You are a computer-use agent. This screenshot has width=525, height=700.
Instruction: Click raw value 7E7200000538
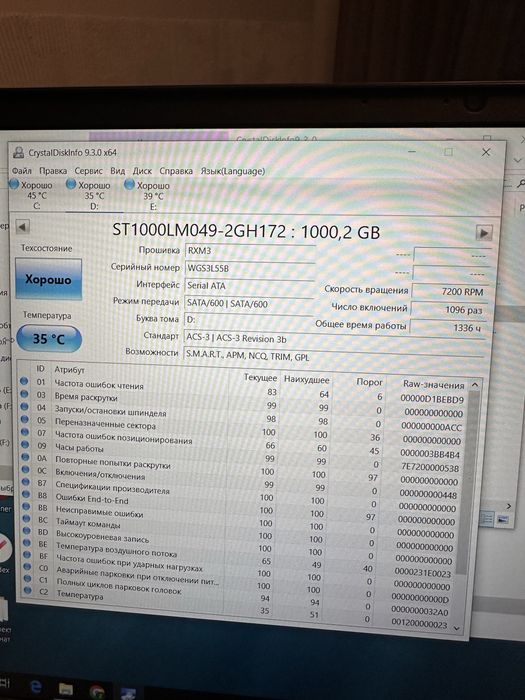(429, 468)
